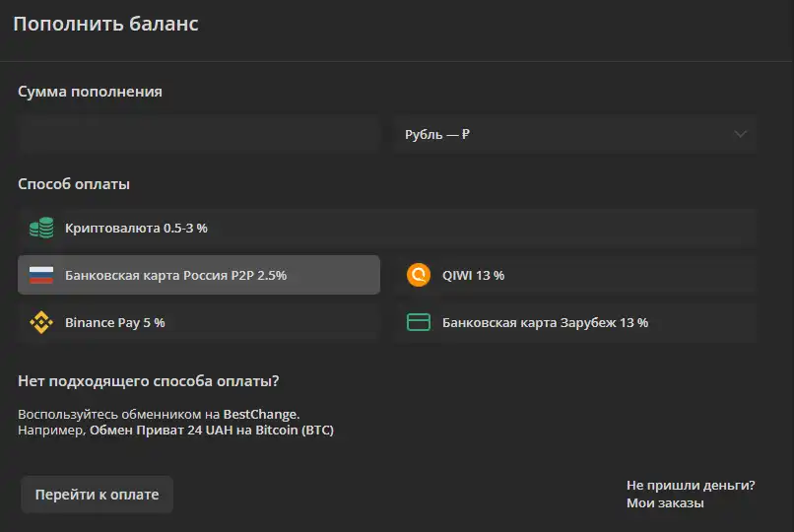Click the Сумма пополнения amount field
The width and height of the screenshot is (794, 532).
[199, 134]
